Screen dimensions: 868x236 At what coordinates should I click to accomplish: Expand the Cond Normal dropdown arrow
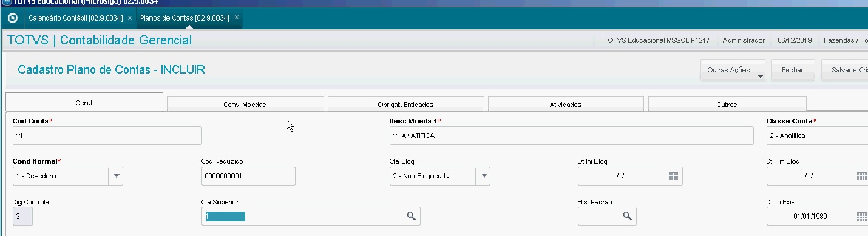point(116,176)
